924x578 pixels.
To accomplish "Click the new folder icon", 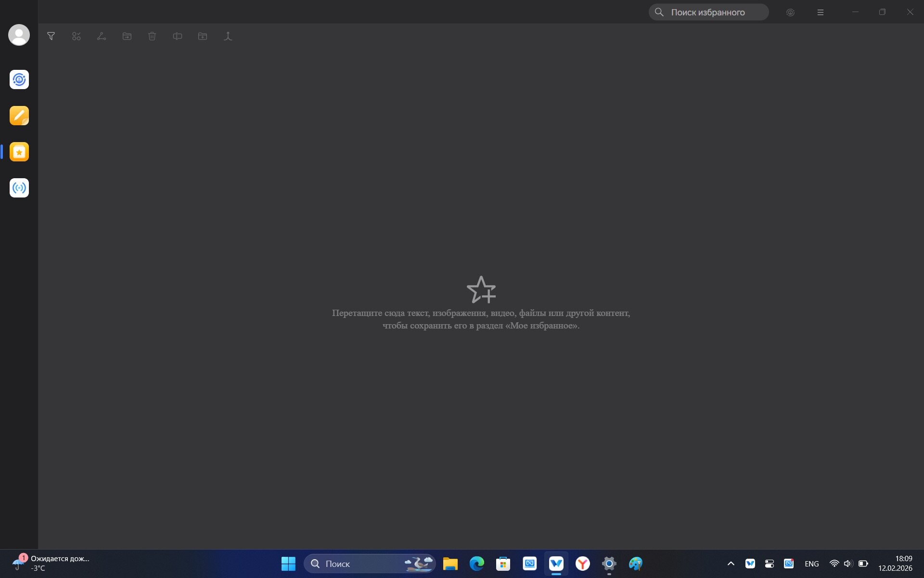I will pos(203,36).
